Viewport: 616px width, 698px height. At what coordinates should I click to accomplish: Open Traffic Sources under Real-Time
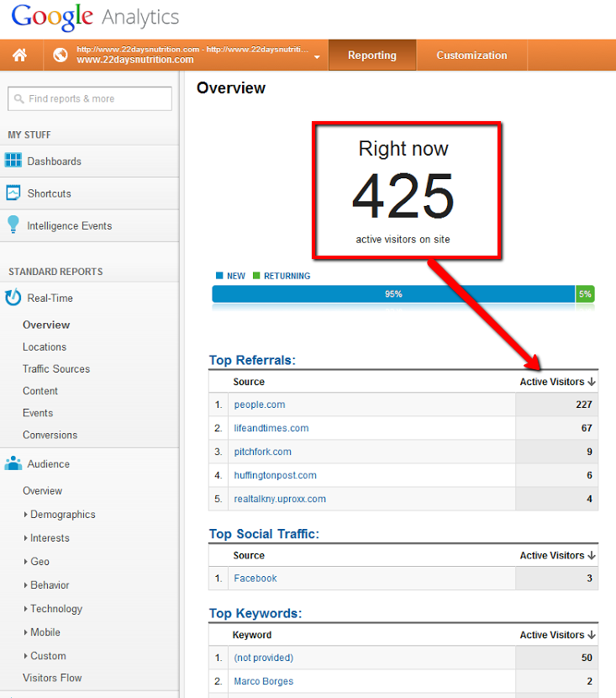[56, 369]
